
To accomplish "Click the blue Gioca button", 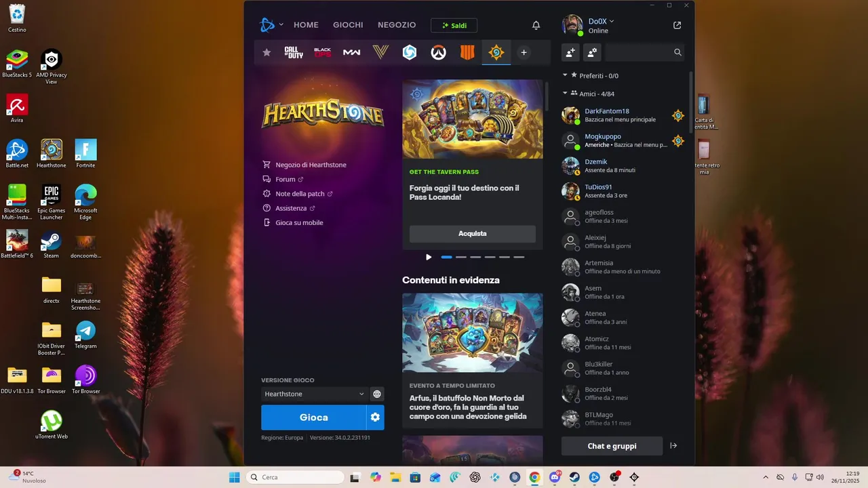I will 313,418.
